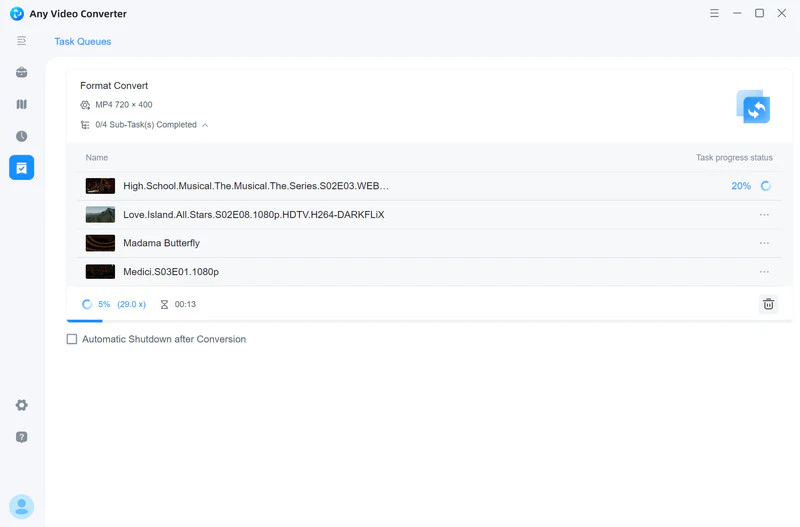Click the Format Convert icon at top right
This screenshot has height=527, width=800.
753,106
